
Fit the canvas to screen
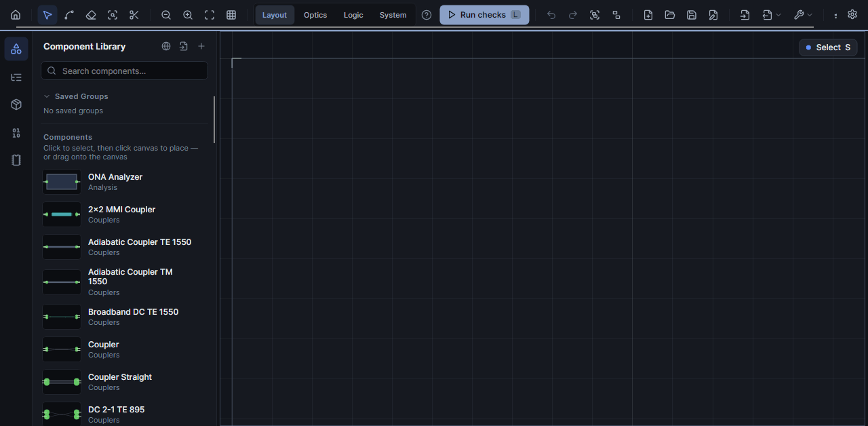210,15
